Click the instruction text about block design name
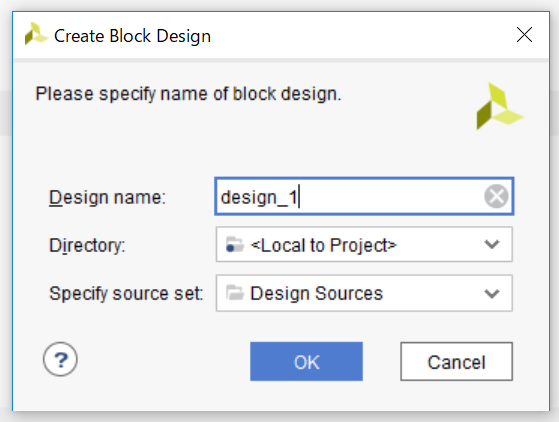Image resolution: width=559 pixels, height=422 pixels. 188,94
